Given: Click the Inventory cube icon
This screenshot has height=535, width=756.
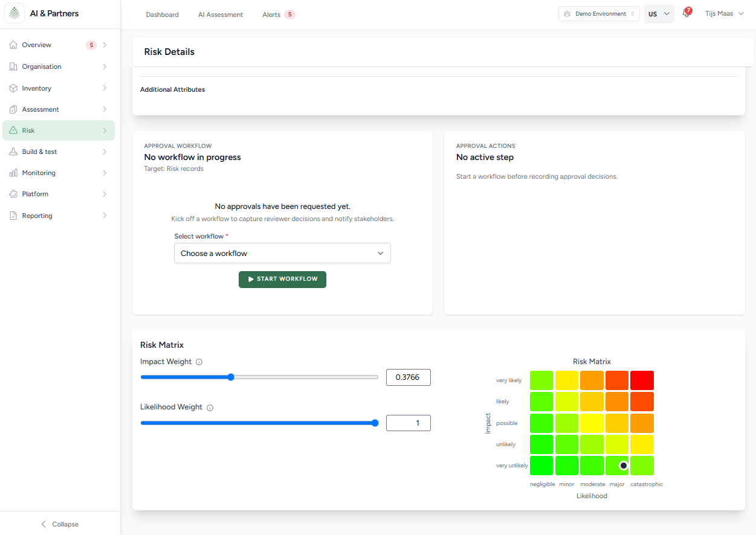Looking at the screenshot, I should coord(13,88).
